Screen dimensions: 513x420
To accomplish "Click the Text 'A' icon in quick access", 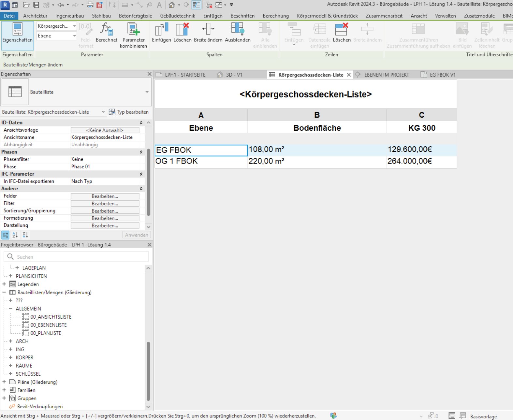I will pos(159,5).
